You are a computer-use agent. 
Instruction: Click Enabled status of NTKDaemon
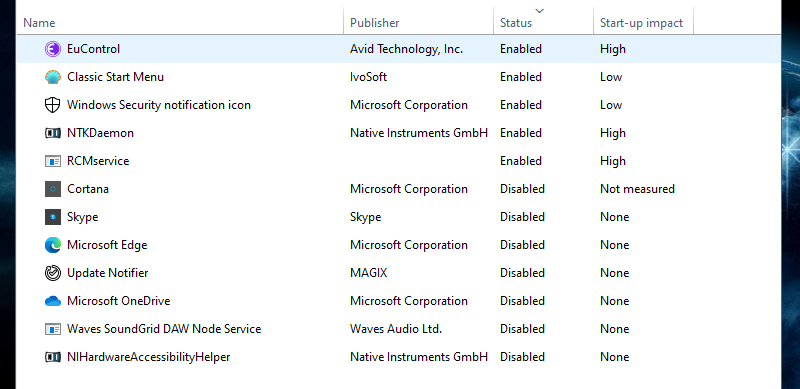(521, 133)
